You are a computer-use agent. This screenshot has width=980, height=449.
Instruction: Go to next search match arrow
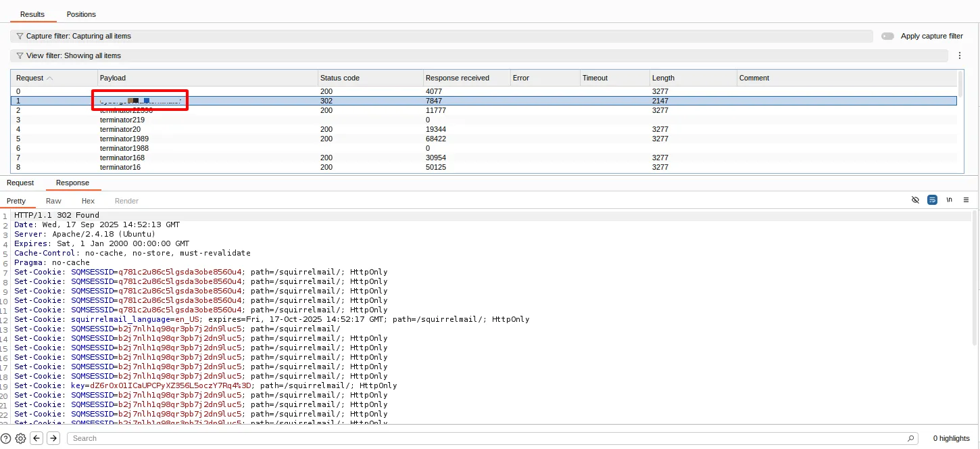[x=53, y=438]
